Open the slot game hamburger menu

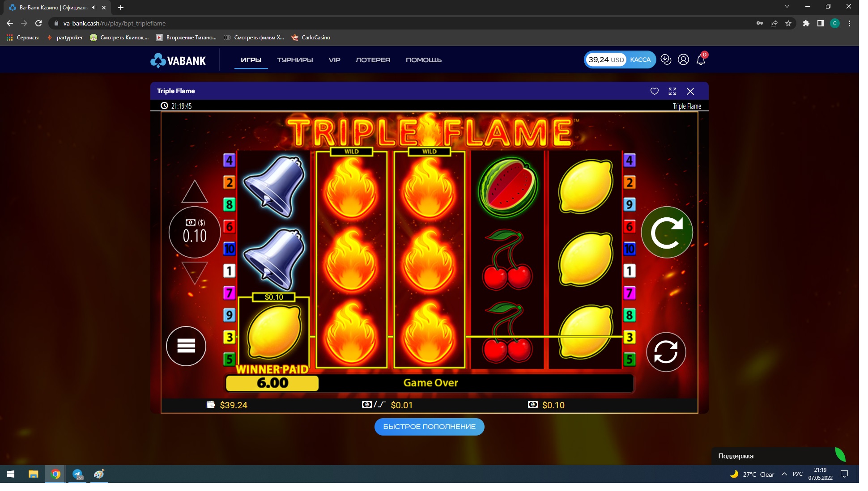coord(186,346)
